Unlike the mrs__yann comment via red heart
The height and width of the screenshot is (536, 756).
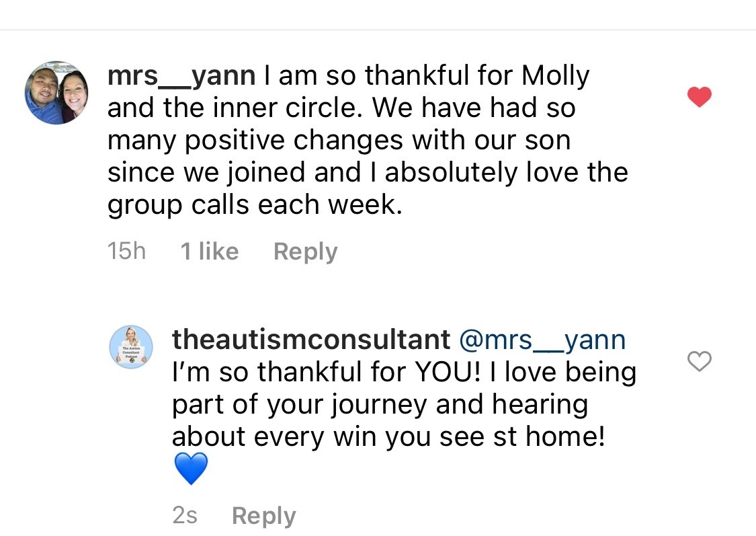700,98
